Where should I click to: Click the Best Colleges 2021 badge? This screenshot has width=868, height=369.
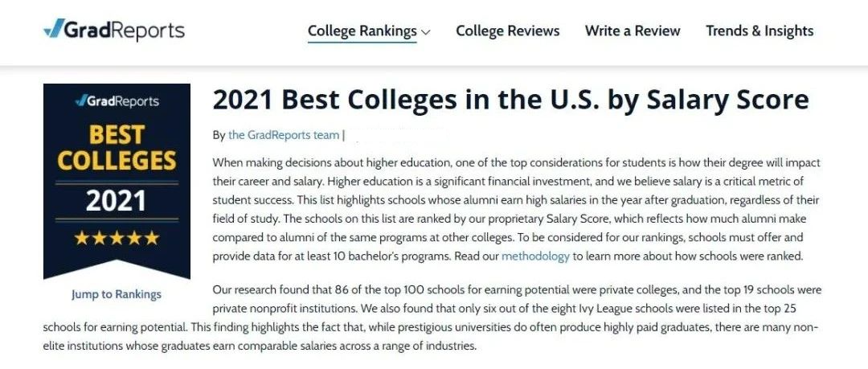pos(117,181)
